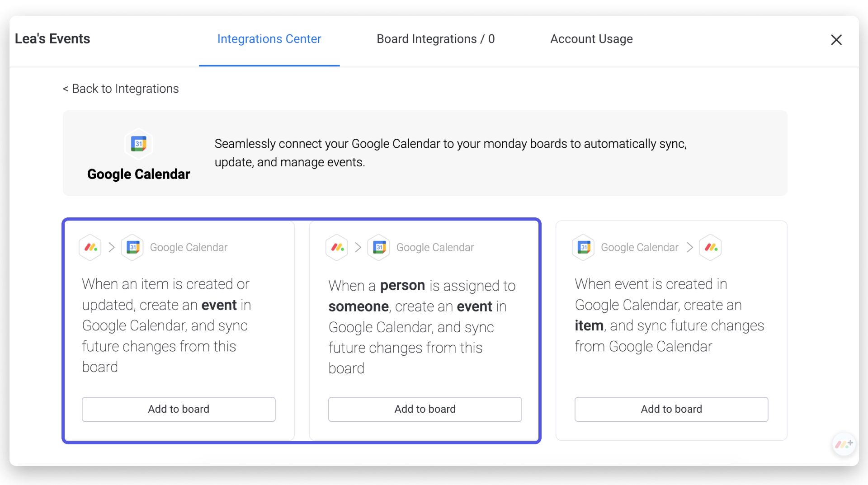Click the Google Calendar icon in the rightmost recipe

(x=584, y=247)
